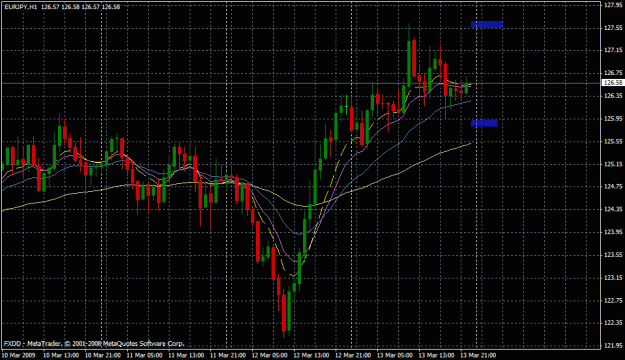This screenshot has width=625, height=360.
Task: Click the 123.55 price axis label
Action: click(613, 254)
